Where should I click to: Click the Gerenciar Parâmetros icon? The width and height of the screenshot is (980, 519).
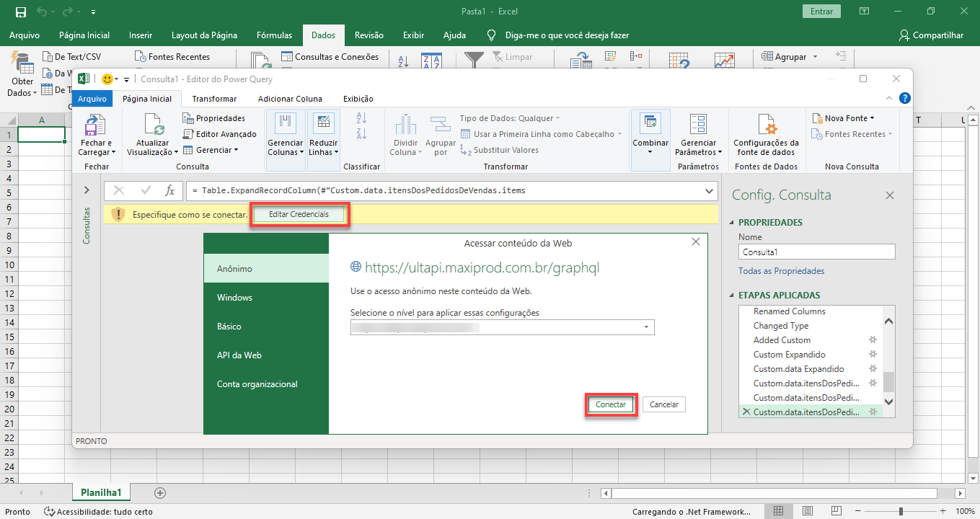point(697,125)
